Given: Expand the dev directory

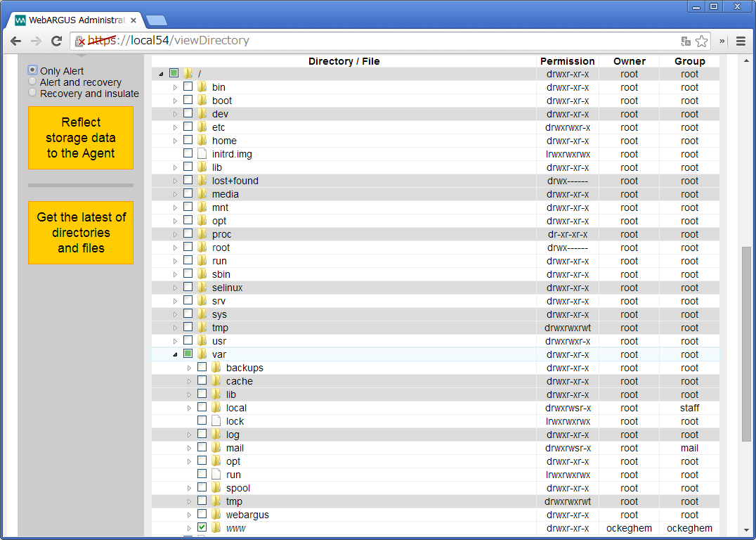Looking at the screenshot, I should (x=175, y=115).
